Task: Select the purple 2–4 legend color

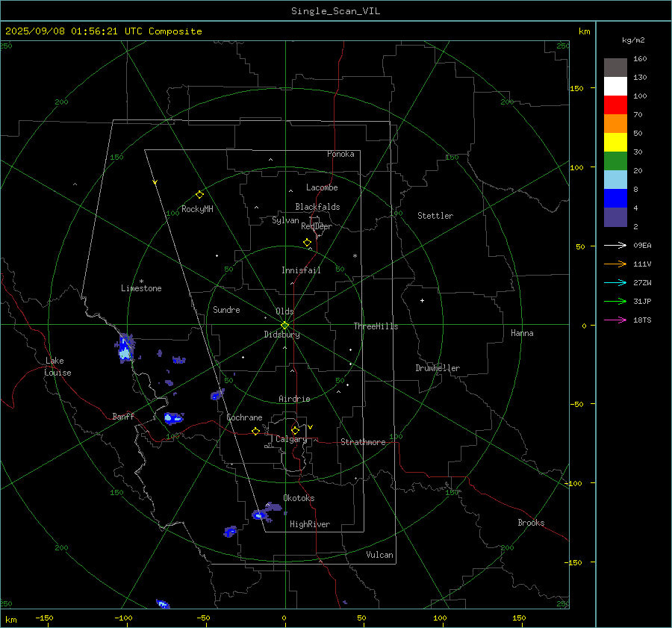Action: pyautogui.click(x=615, y=217)
